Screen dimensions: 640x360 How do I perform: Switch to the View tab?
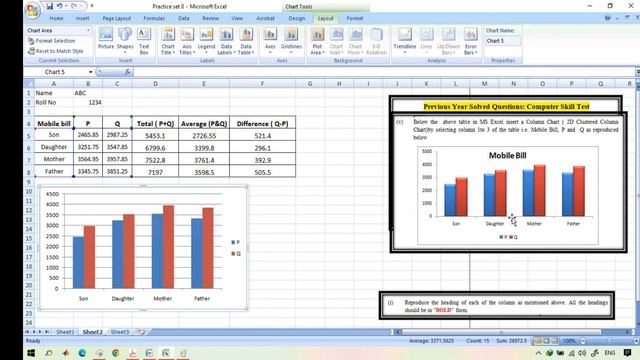[237, 18]
